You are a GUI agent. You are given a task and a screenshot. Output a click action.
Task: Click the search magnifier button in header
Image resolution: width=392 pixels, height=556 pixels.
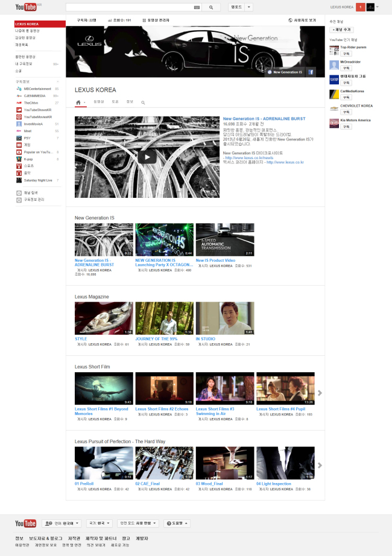(x=211, y=7)
